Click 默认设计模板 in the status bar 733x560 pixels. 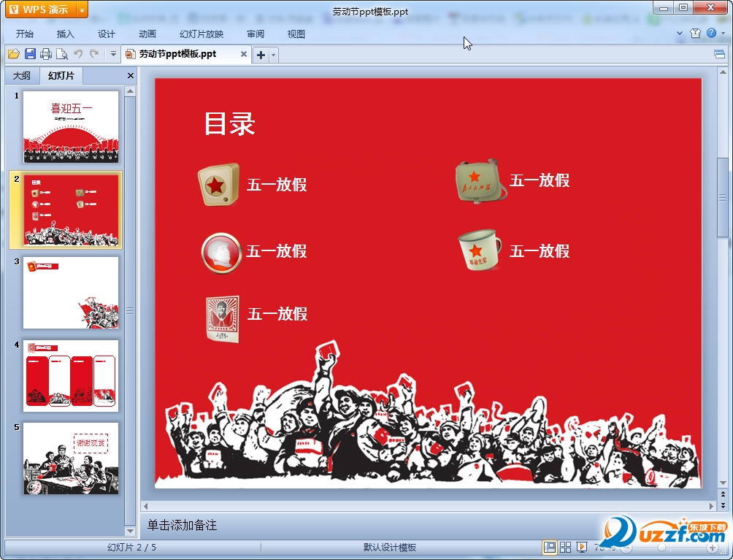pos(390,548)
